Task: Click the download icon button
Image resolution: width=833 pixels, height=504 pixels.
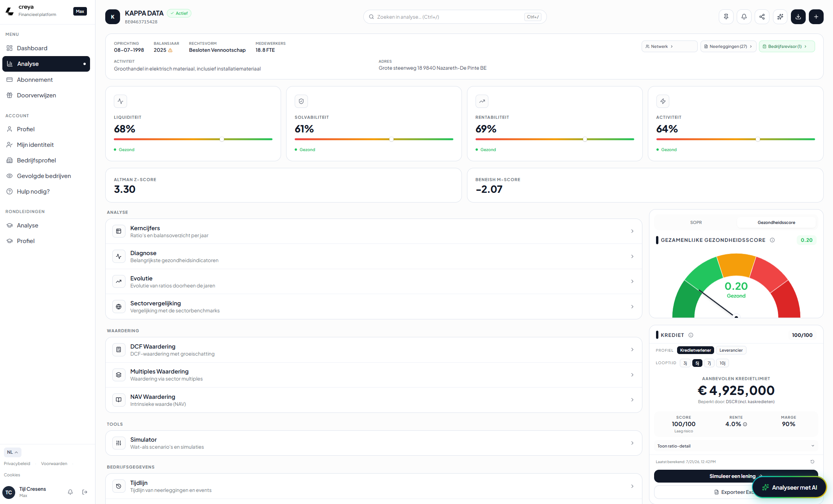Action: [x=798, y=17]
